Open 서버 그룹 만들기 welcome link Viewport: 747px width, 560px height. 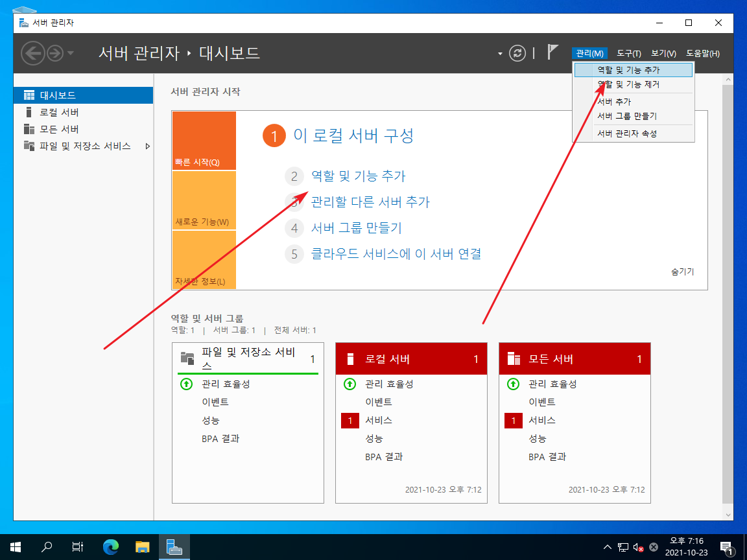point(357,228)
